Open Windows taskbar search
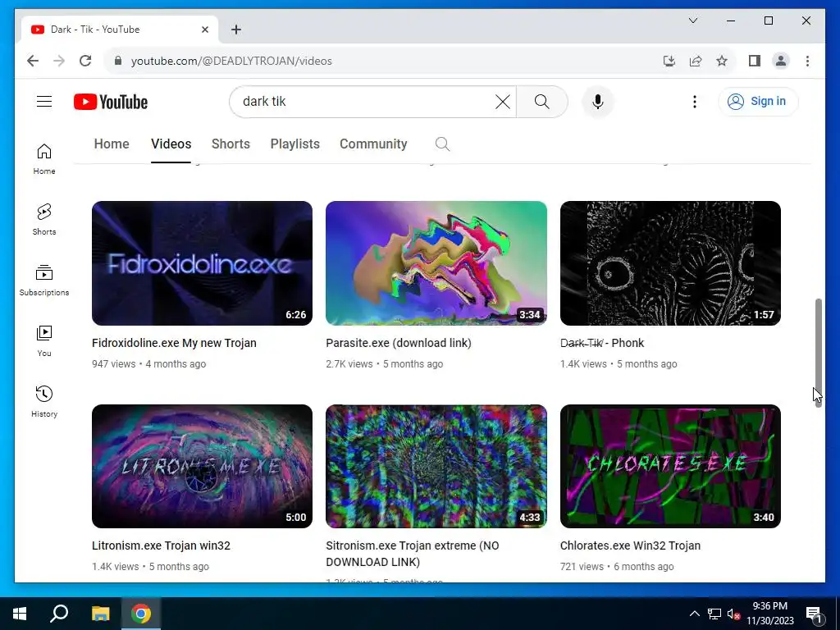The height and width of the screenshot is (630, 840). 59,614
